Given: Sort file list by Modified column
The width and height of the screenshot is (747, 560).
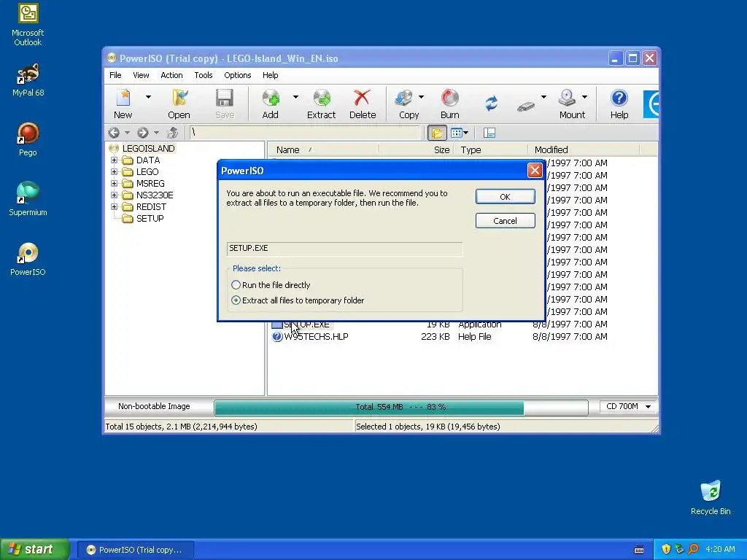Looking at the screenshot, I should (x=584, y=149).
